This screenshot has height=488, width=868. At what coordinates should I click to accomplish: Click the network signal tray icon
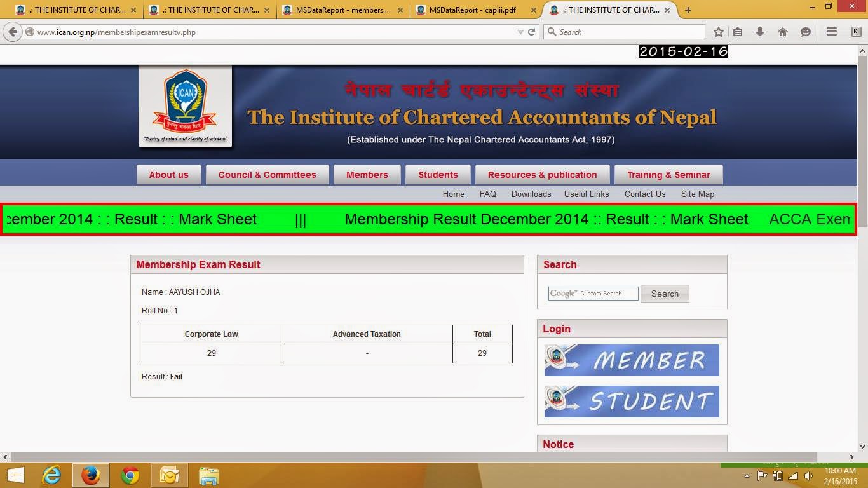(793, 476)
